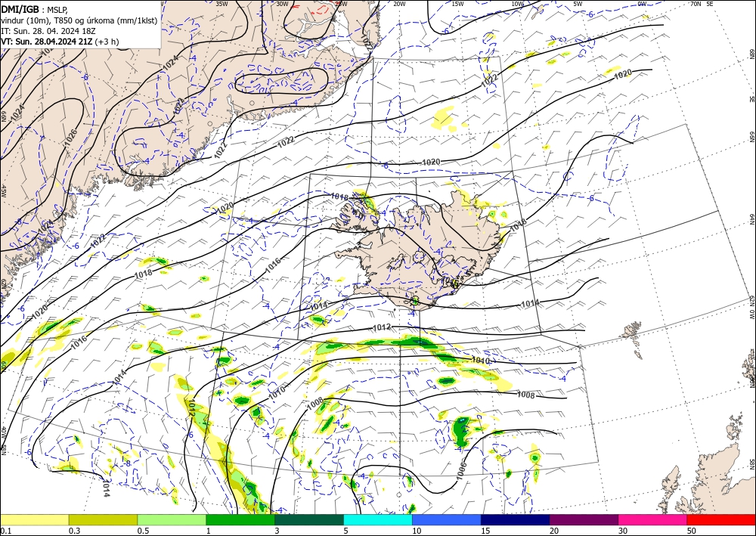Click the '20W' longitude label
The width and height of the screenshot is (756, 536).
point(399,4)
